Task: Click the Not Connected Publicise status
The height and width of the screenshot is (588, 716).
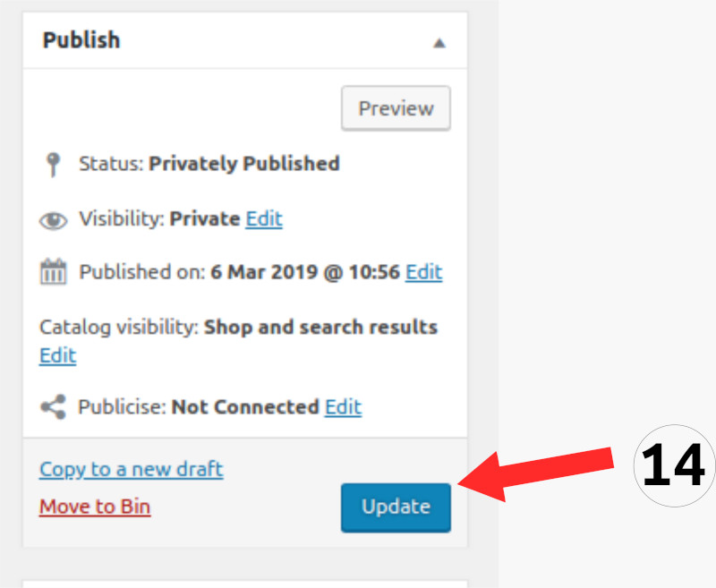Action: [244, 407]
